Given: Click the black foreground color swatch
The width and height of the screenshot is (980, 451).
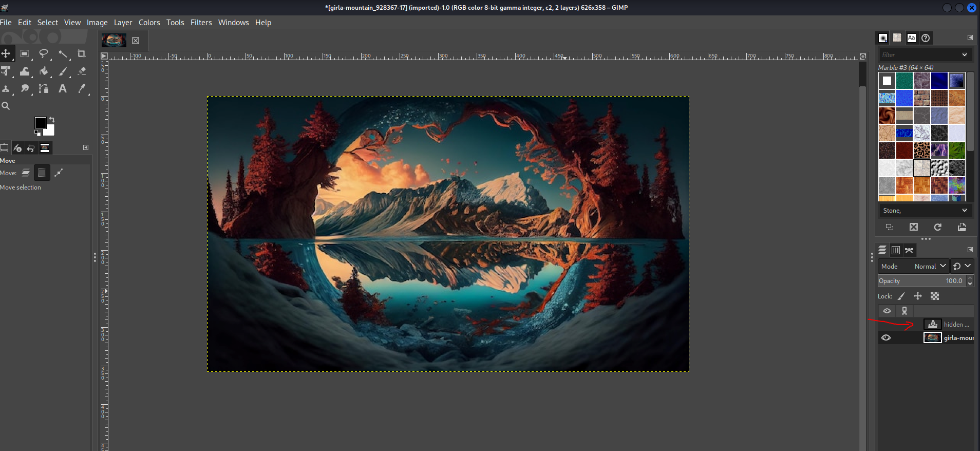Looking at the screenshot, I should [x=40, y=122].
